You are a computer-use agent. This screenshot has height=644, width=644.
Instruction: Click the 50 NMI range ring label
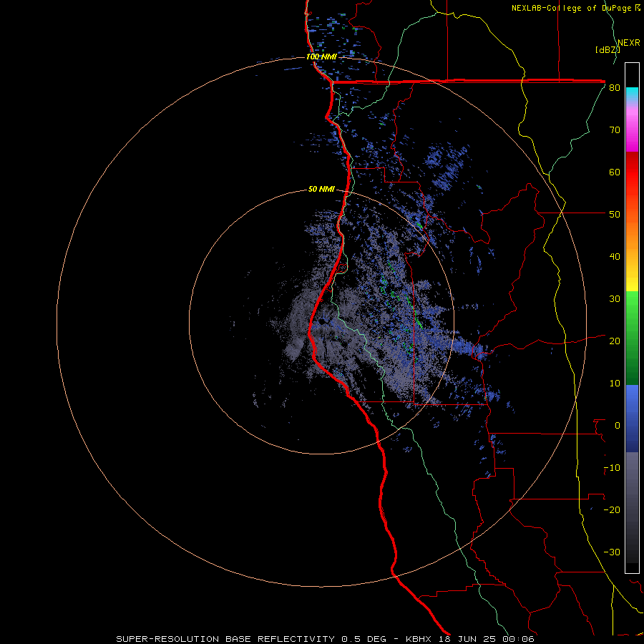[x=321, y=190]
